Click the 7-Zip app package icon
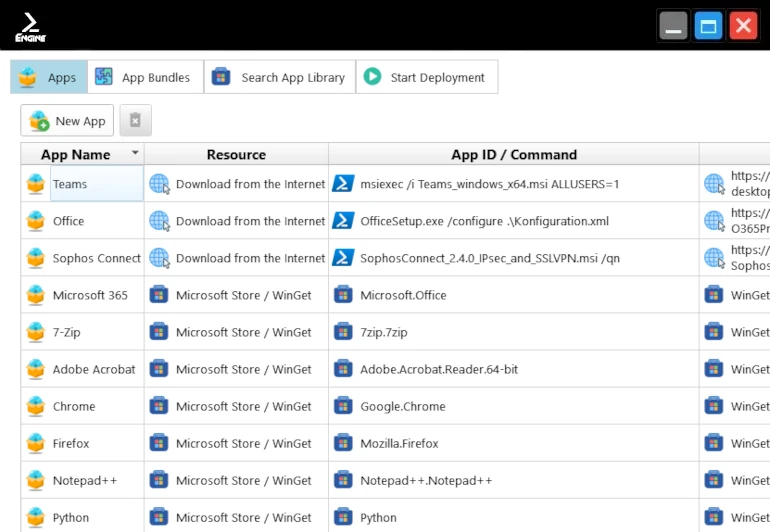The image size is (770, 532). [36, 332]
